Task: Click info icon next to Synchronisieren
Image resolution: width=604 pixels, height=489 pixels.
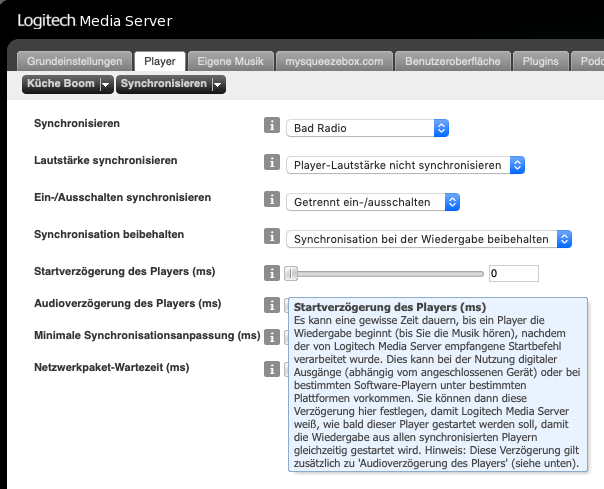Action: coord(270,127)
